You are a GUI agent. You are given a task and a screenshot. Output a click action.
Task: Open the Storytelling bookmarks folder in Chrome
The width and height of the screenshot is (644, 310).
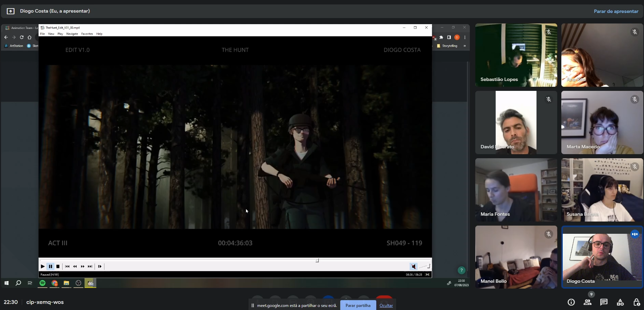(x=447, y=46)
